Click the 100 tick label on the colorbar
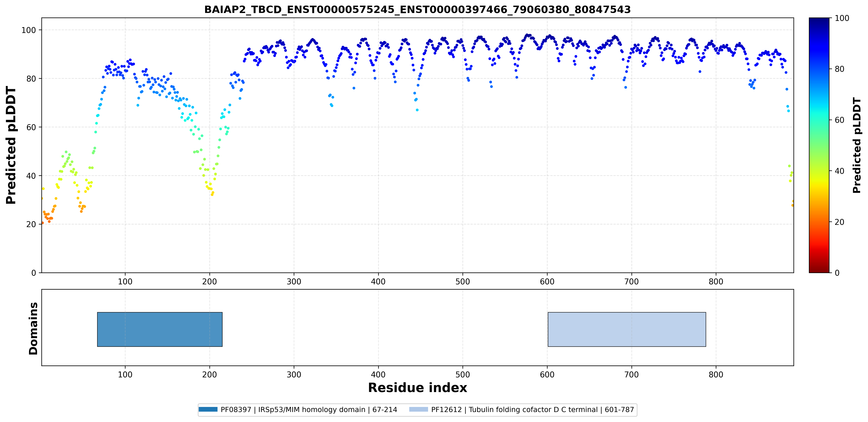Image resolution: width=868 pixels, height=422 pixels. coord(842,18)
